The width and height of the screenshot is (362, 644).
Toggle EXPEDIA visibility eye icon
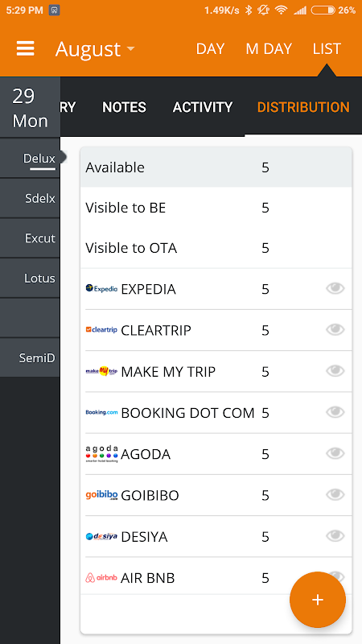coord(335,288)
